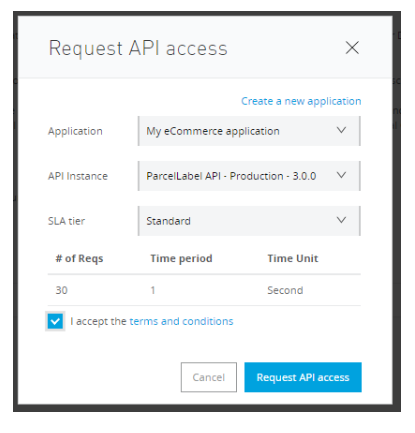Open the Create a new application link

pyautogui.click(x=301, y=101)
